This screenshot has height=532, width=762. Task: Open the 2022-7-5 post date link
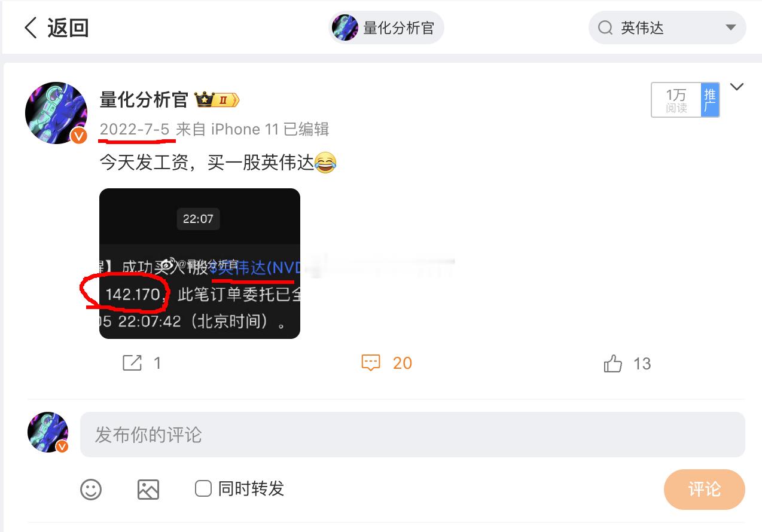click(x=135, y=130)
